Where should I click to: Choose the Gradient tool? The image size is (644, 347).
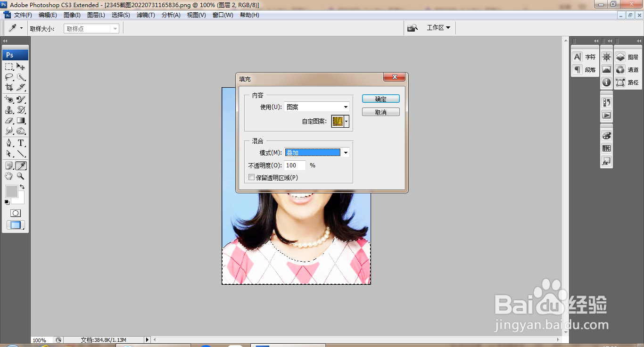click(x=21, y=120)
